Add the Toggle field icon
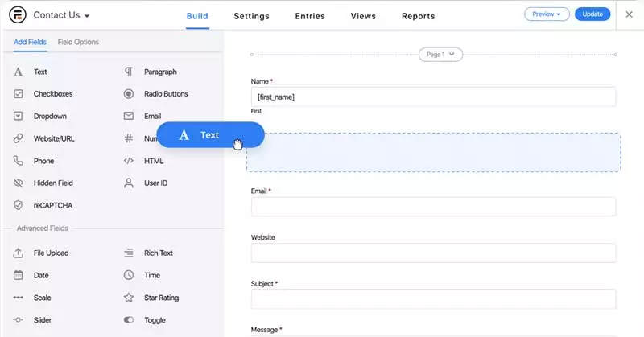The height and width of the screenshot is (337, 644). (x=129, y=320)
